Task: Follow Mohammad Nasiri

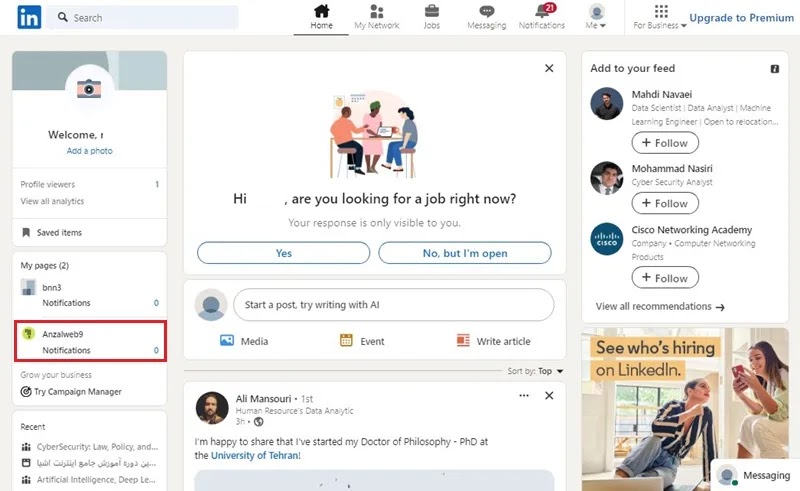Action: [665, 203]
